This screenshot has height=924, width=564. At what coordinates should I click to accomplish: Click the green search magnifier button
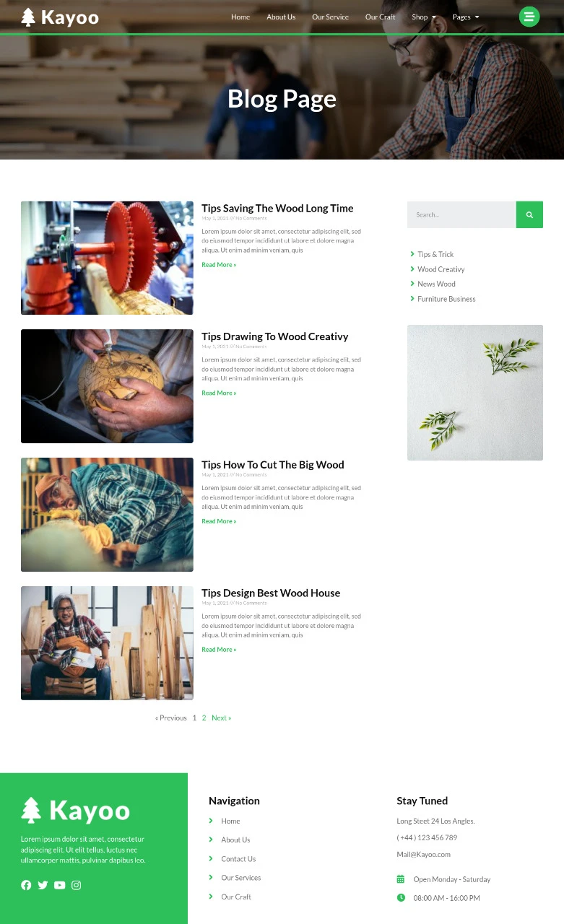[529, 214]
